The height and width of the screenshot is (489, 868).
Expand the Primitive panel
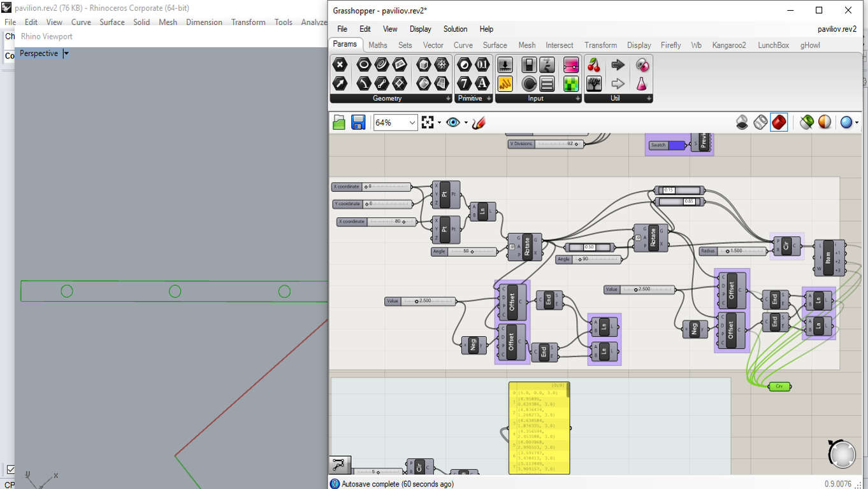pyautogui.click(x=488, y=99)
